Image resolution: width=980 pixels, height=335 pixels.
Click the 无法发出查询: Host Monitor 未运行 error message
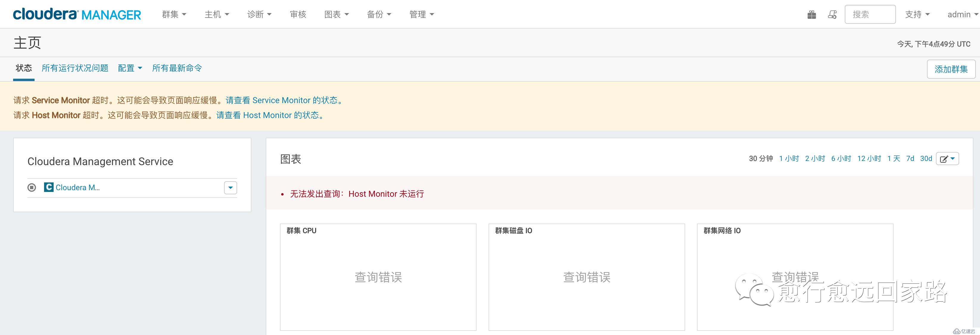point(357,194)
